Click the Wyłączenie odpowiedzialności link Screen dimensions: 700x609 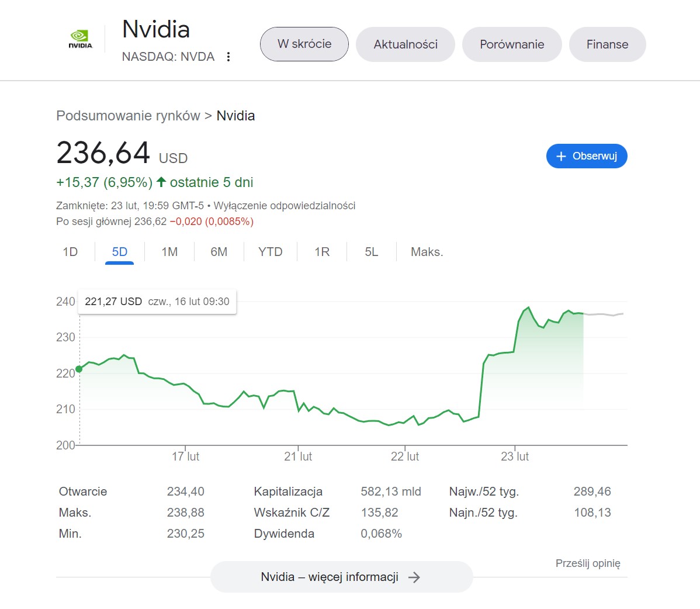coord(285,206)
